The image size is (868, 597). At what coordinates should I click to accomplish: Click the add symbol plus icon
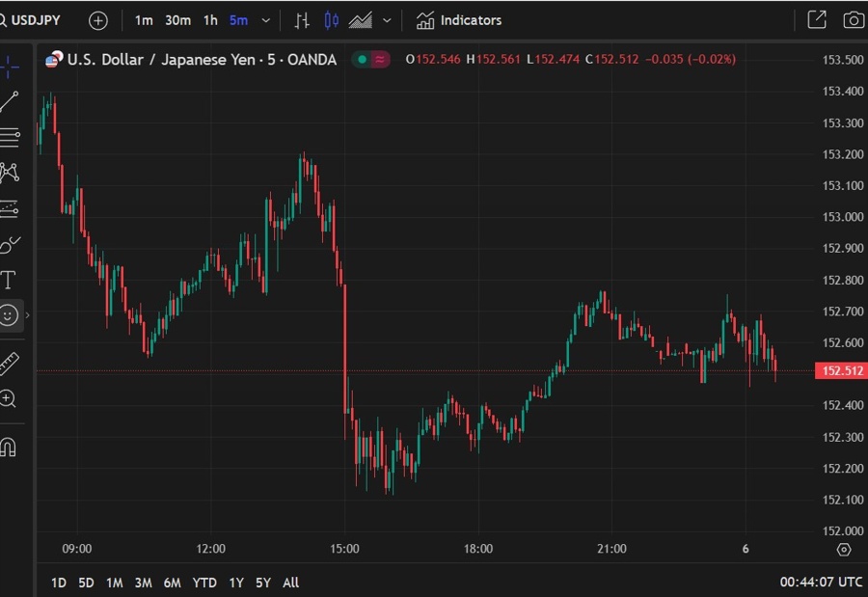click(x=98, y=20)
